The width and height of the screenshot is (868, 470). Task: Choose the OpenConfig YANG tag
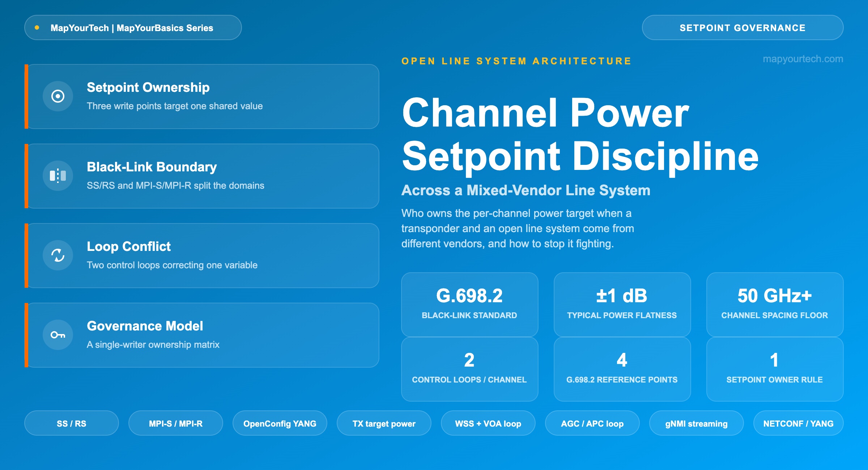280,423
